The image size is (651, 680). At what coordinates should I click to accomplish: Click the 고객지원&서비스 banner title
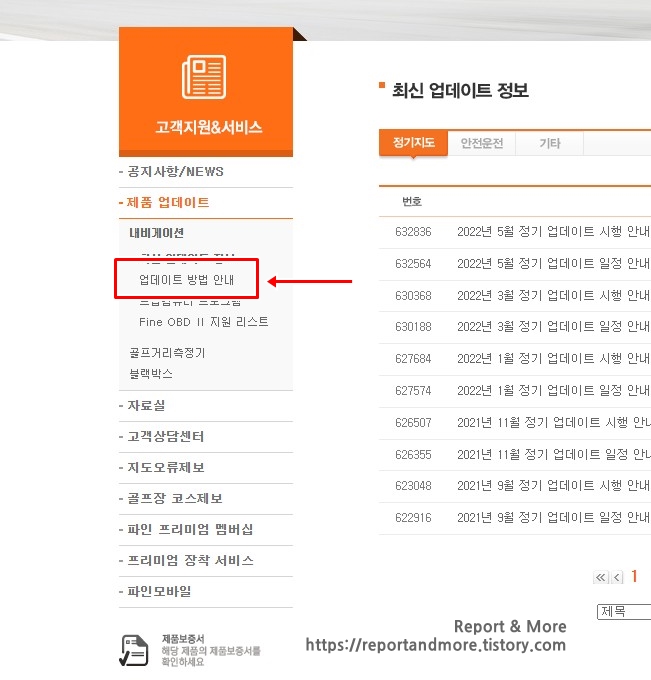click(x=209, y=128)
